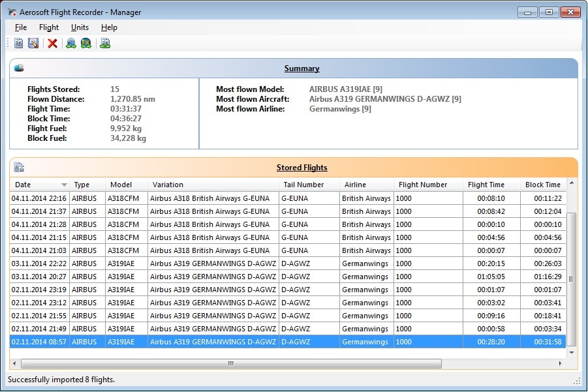Select the 04.11.2014 22:16 British Airways flight
This screenshot has width=588, height=392.
(x=196, y=198)
